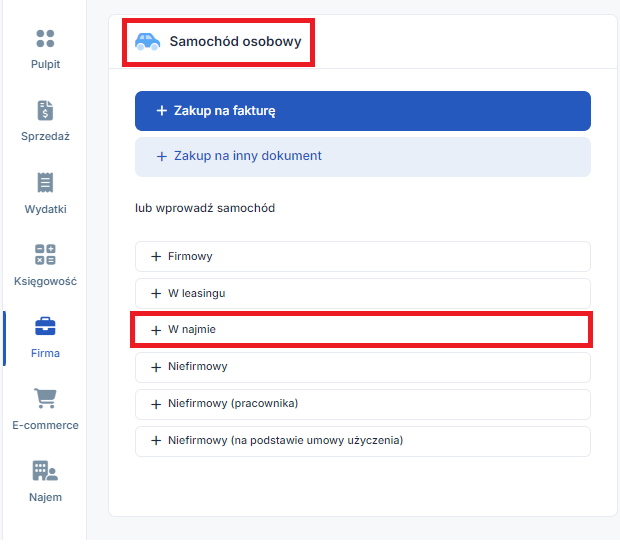Open the Najem building icon
620x545 pixels.
tap(45, 471)
